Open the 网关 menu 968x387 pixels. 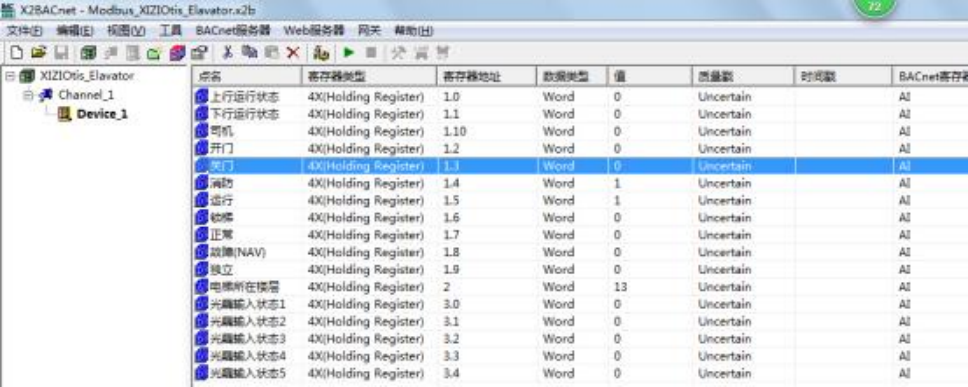tap(369, 30)
